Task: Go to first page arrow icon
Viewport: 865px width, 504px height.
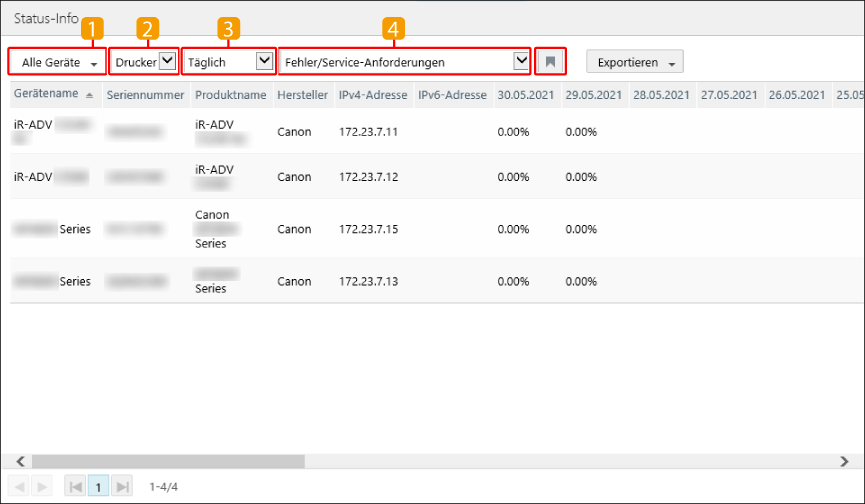Action: [75, 486]
